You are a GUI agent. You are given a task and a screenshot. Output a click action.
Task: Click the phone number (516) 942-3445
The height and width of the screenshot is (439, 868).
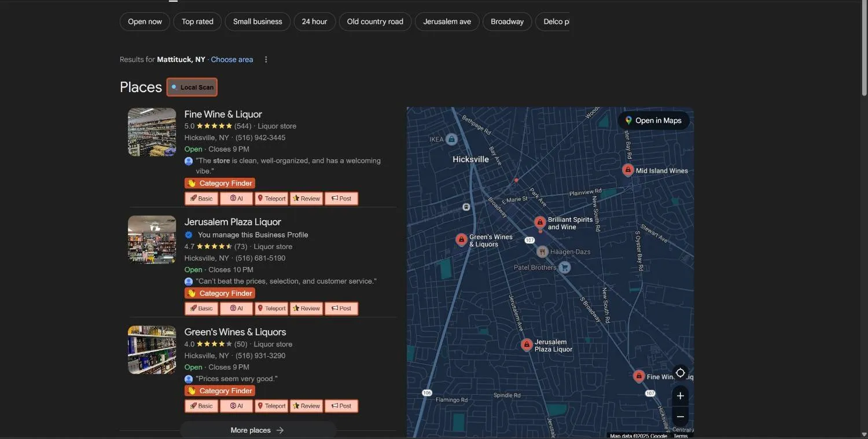tap(260, 138)
